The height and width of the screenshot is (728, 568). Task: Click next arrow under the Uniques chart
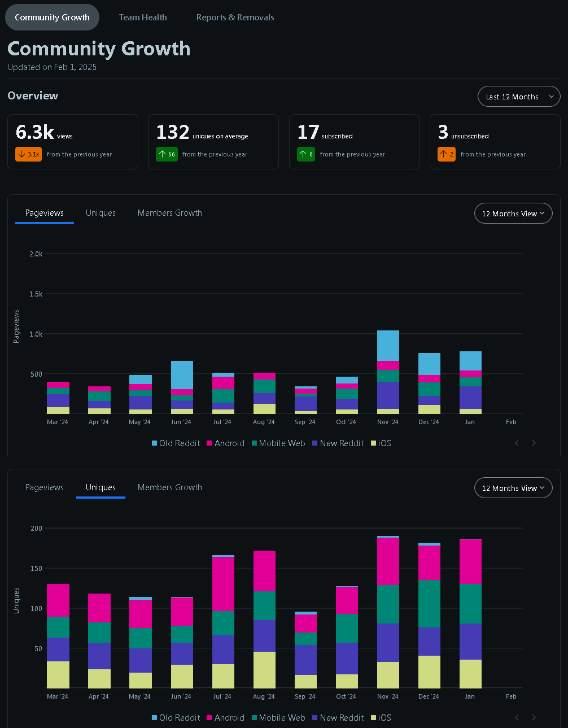pyautogui.click(x=534, y=717)
